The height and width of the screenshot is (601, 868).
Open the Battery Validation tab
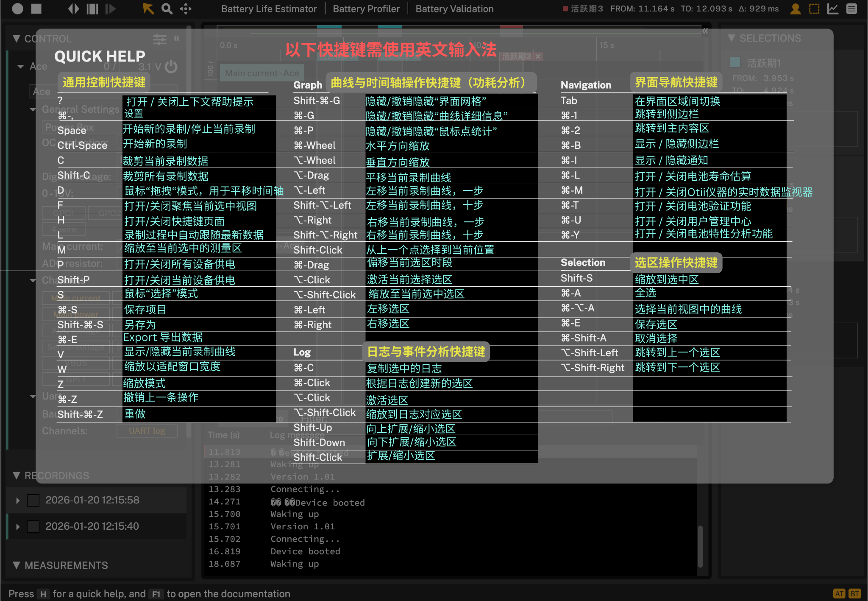(454, 8)
